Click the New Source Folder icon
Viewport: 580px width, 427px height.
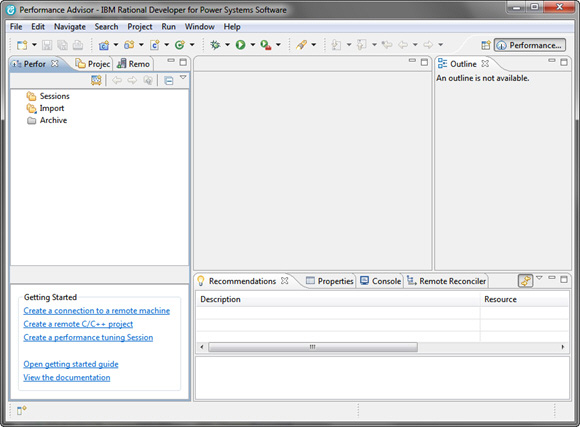pos(129,45)
